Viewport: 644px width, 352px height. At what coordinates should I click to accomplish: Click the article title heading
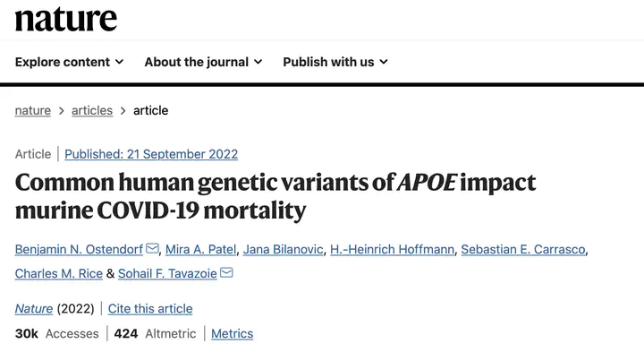pyautogui.click(x=275, y=196)
